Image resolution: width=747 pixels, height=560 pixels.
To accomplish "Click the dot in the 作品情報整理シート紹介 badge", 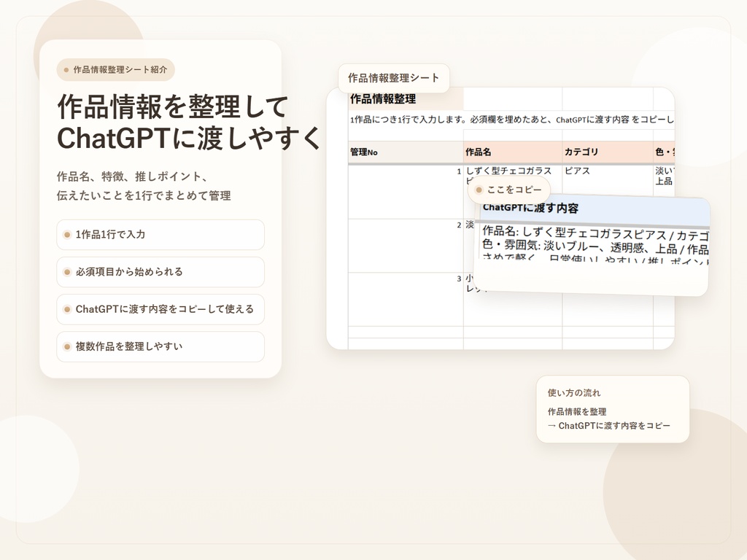I will tap(66, 70).
